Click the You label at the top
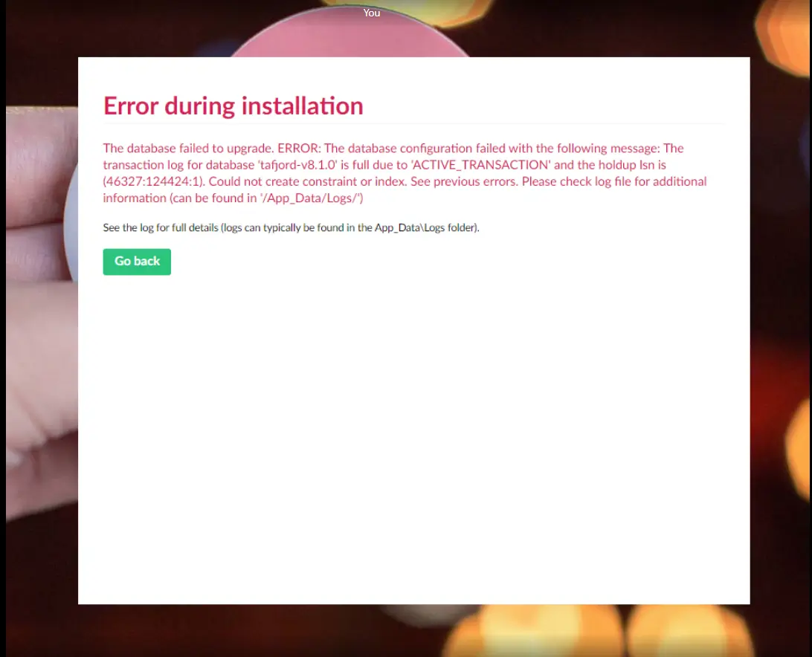 (x=371, y=13)
